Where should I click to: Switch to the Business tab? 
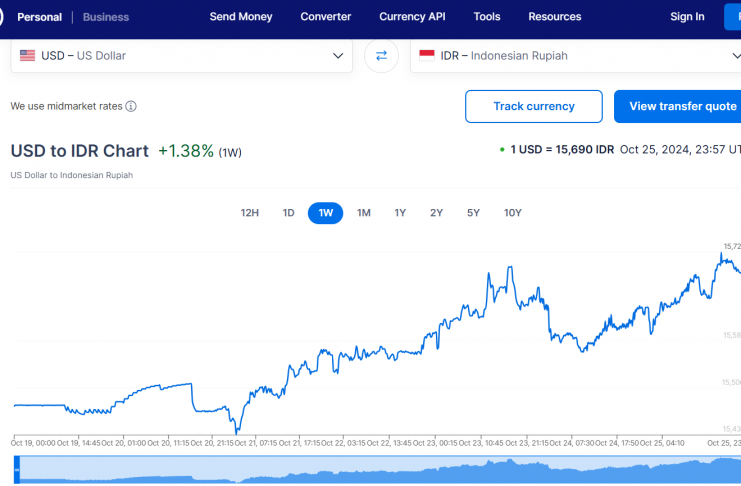pos(106,17)
